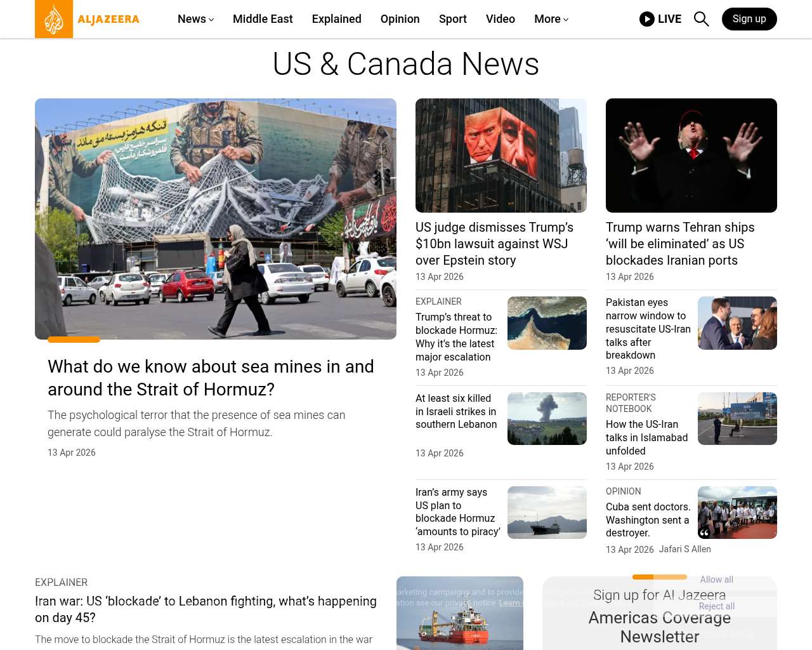Click satellite Hormuz map thumbnail
This screenshot has width=812, height=650.
(547, 323)
